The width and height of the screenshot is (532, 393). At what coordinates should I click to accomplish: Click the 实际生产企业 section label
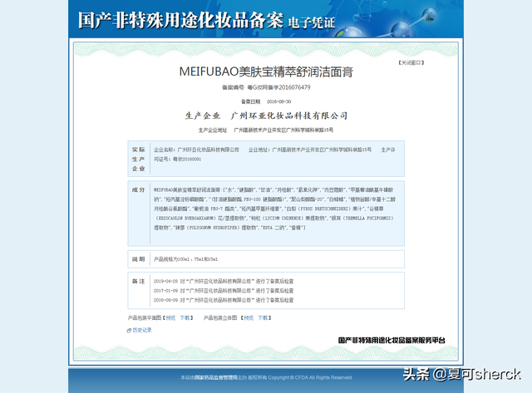[139, 159]
